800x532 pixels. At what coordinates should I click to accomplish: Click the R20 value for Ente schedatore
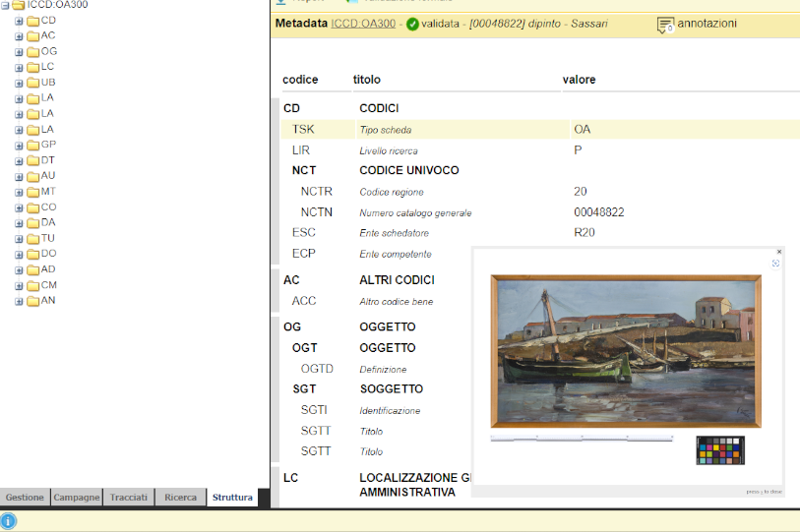click(585, 233)
